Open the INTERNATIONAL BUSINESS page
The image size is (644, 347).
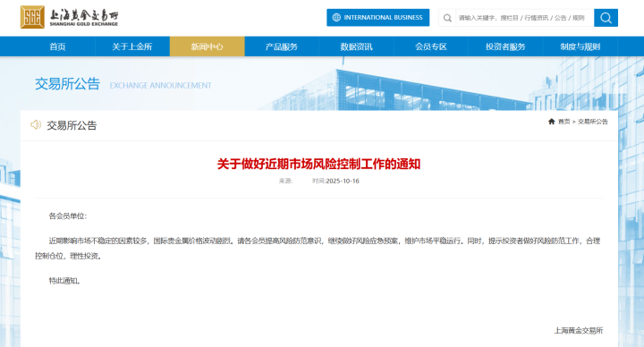(x=377, y=17)
